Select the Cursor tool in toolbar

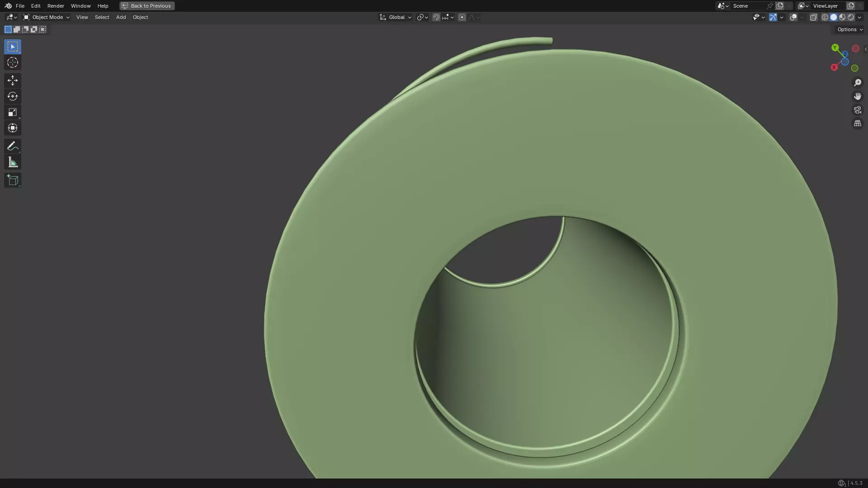point(13,63)
